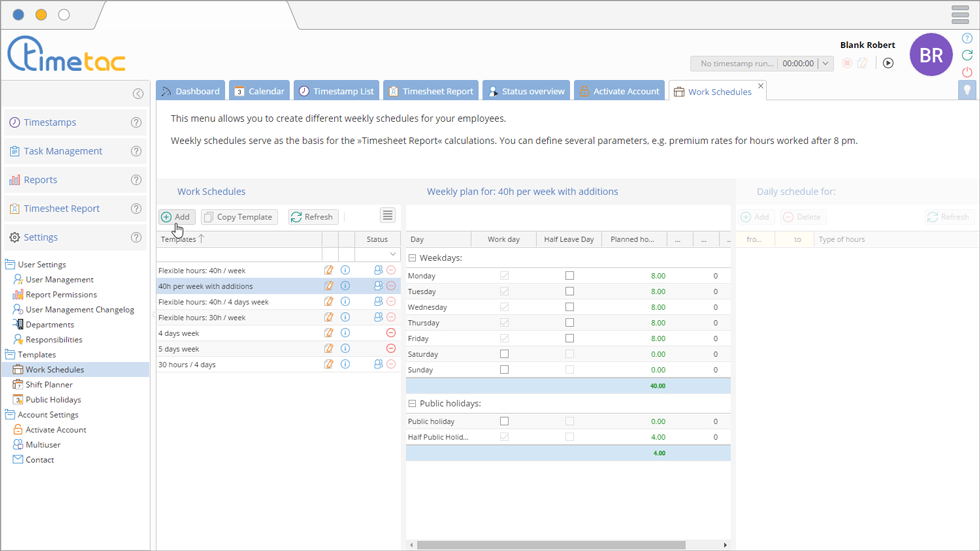Click the green reload icon near avatar
The width and height of the screenshot is (980, 551).
point(967,56)
